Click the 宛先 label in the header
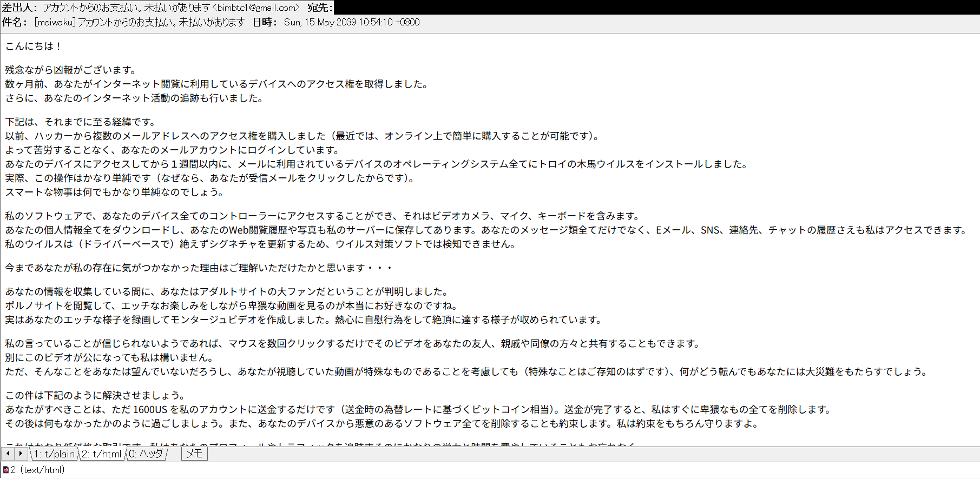Screen dimensions: 980x479 tap(320, 8)
